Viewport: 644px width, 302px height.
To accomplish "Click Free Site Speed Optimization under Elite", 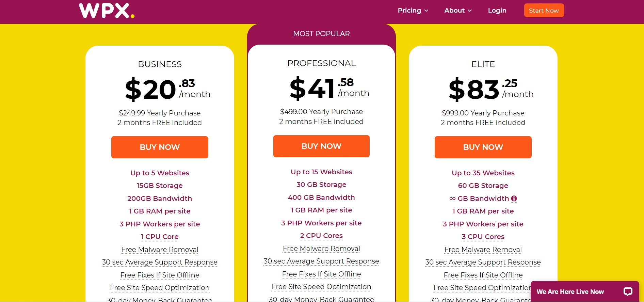I will [x=482, y=287].
